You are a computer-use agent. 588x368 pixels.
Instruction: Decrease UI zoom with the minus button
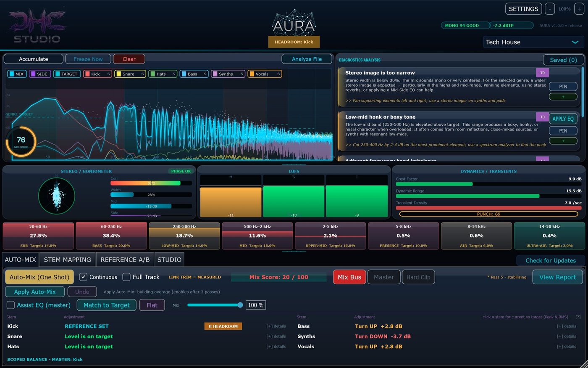pyautogui.click(x=550, y=9)
